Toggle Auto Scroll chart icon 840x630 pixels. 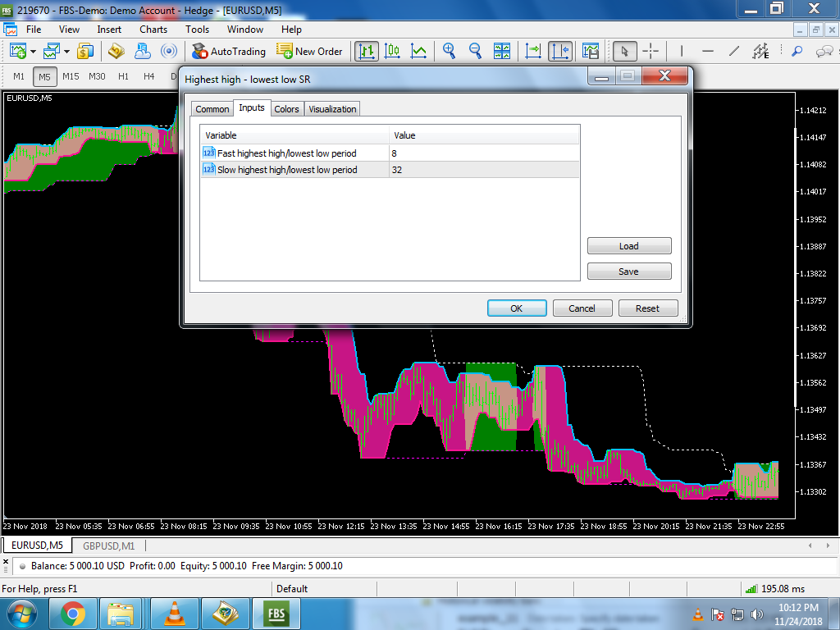533,52
